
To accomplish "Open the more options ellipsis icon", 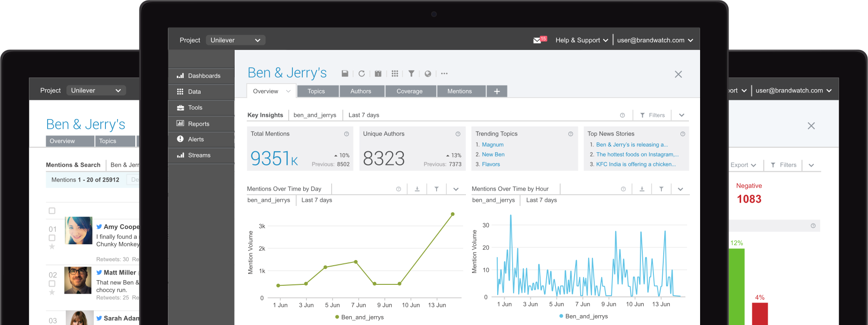I will click(444, 74).
